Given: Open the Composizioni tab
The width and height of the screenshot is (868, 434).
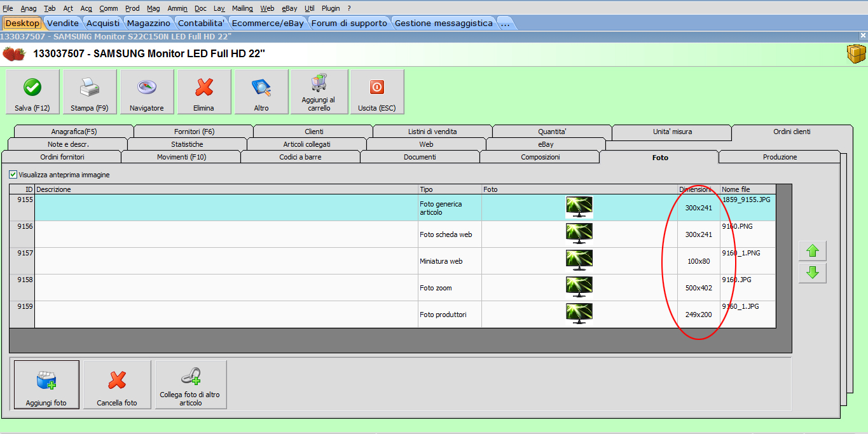Looking at the screenshot, I should [540, 157].
